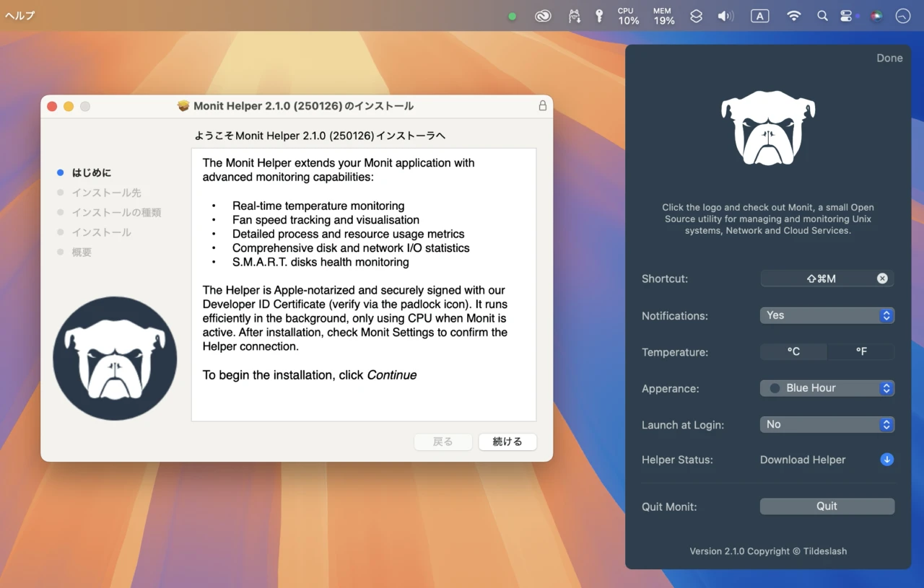924x588 pixels.
Task: Click the Monit bulldog logo in settings panel
Action: pos(768,128)
